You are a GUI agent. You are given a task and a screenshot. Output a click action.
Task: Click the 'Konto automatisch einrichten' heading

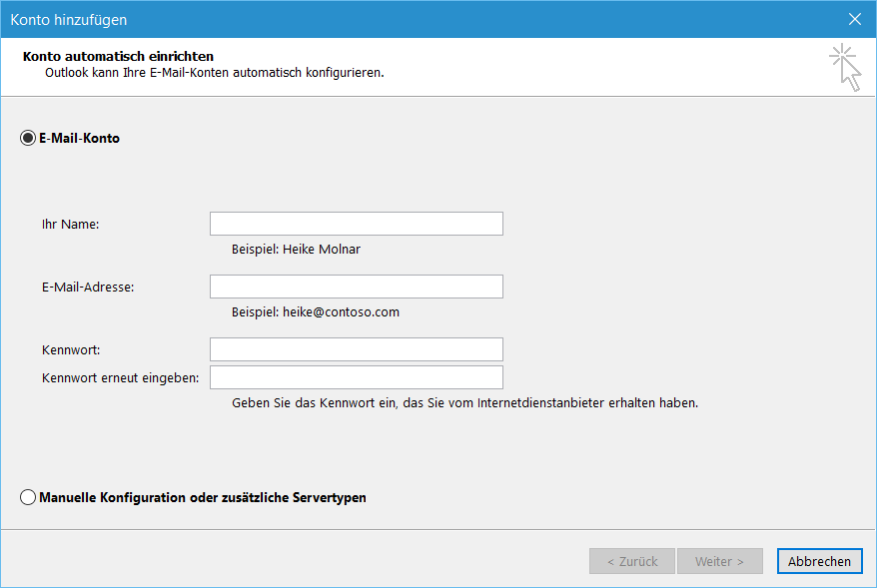118,57
